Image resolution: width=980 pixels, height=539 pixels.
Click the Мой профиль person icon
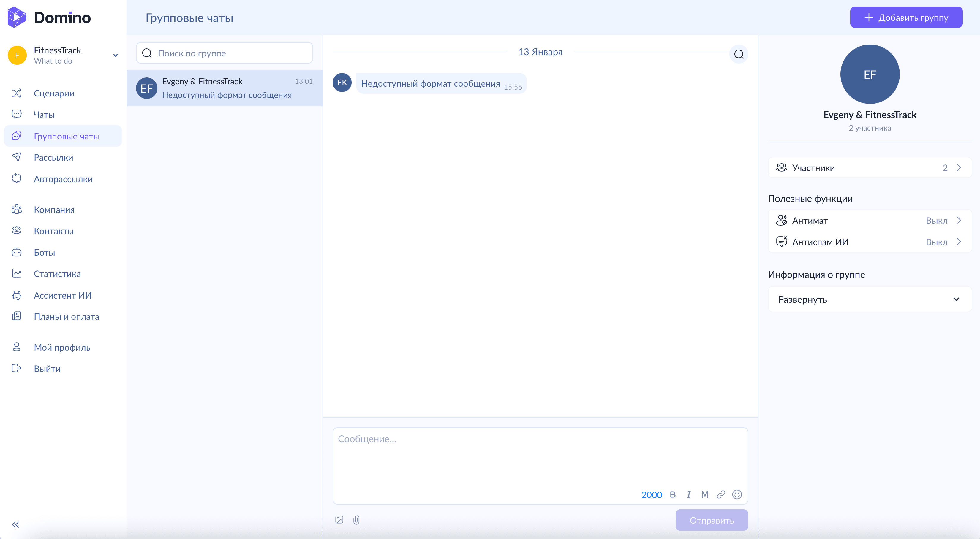[17, 347]
